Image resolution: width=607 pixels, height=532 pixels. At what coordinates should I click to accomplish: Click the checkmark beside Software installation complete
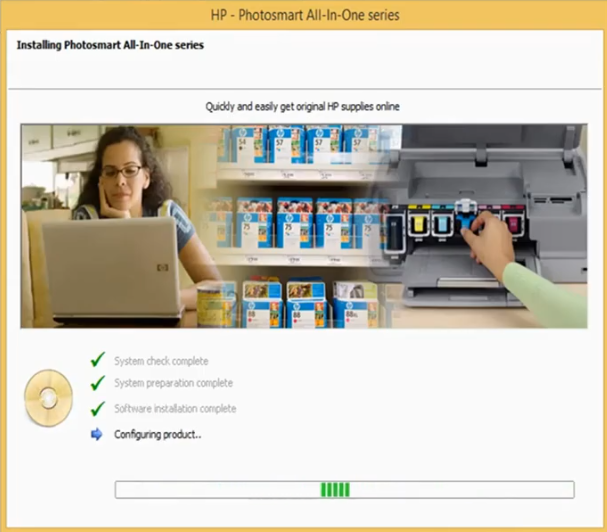point(98,408)
